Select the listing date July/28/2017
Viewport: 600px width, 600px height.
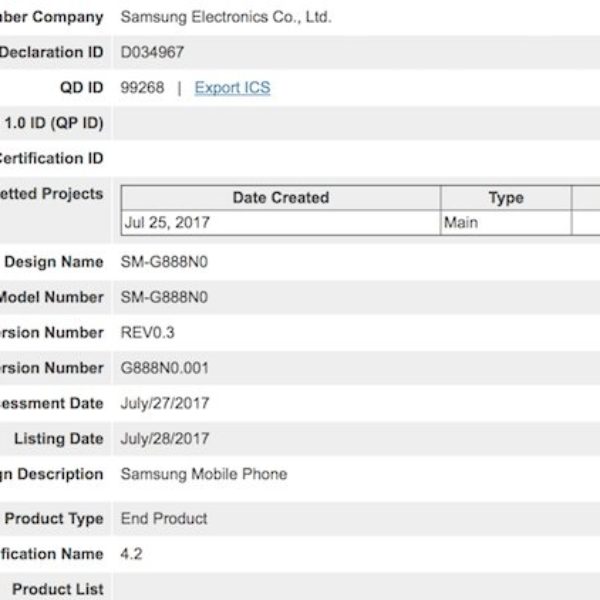coord(165,439)
